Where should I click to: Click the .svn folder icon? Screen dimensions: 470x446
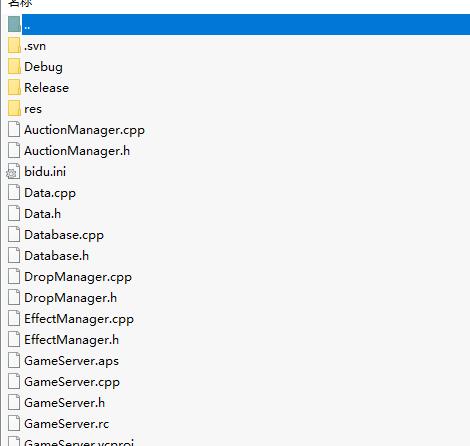click(x=14, y=45)
